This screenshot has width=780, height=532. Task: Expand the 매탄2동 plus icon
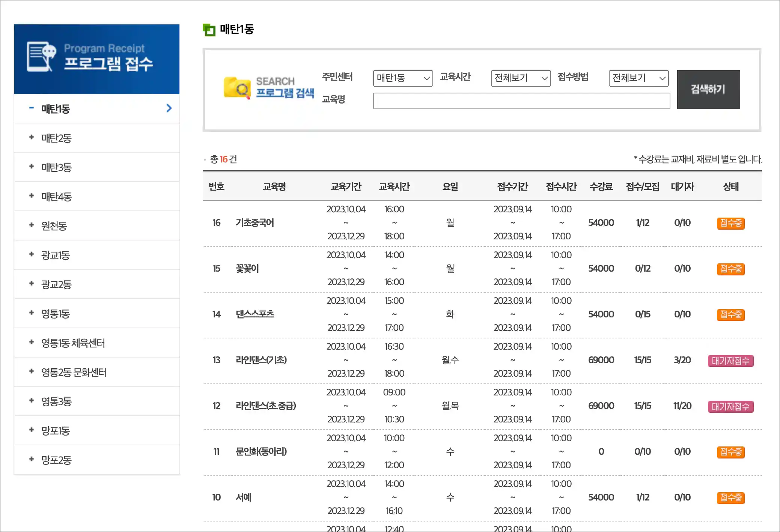pyautogui.click(x=32, y=137)
